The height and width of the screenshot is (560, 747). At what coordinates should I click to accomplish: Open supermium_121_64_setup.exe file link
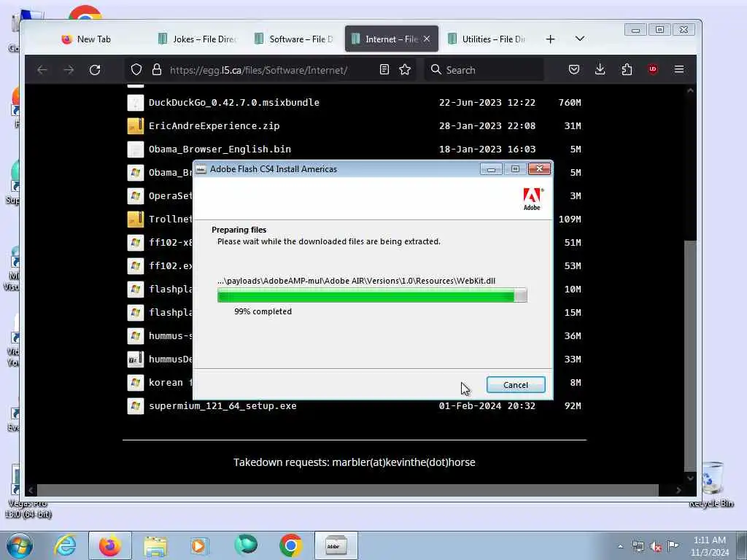tap(222, 405)
